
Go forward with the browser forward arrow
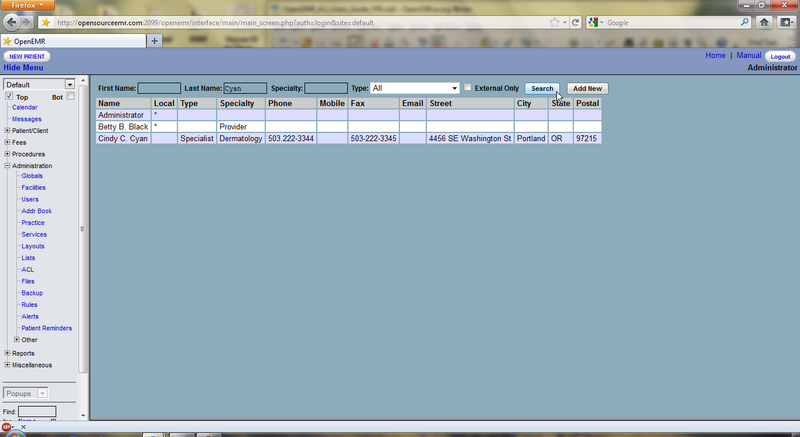click(27, 22)
